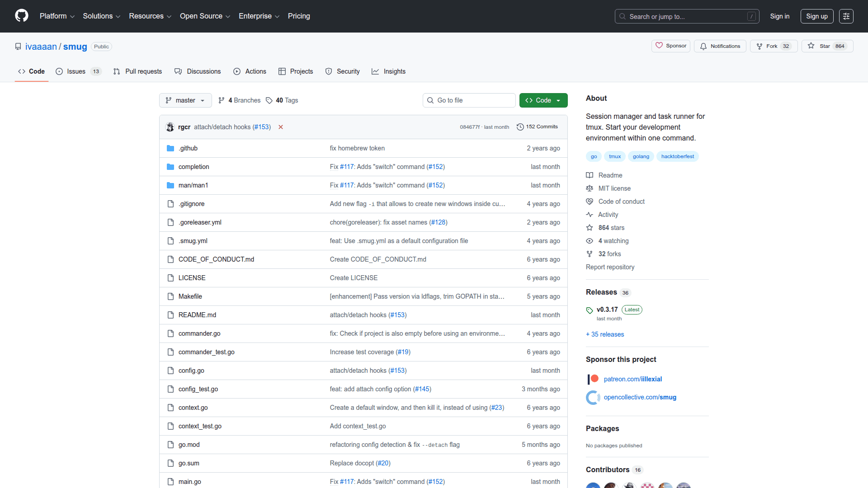Click the GitHub logo icon

(21, 16)
